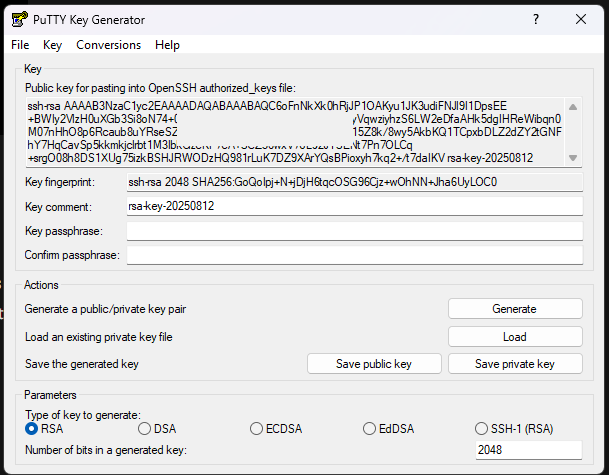Image resolution: width=609 pixels, height=475 pixels.
Task: Click the question mark help button
Action: point(536,19)
